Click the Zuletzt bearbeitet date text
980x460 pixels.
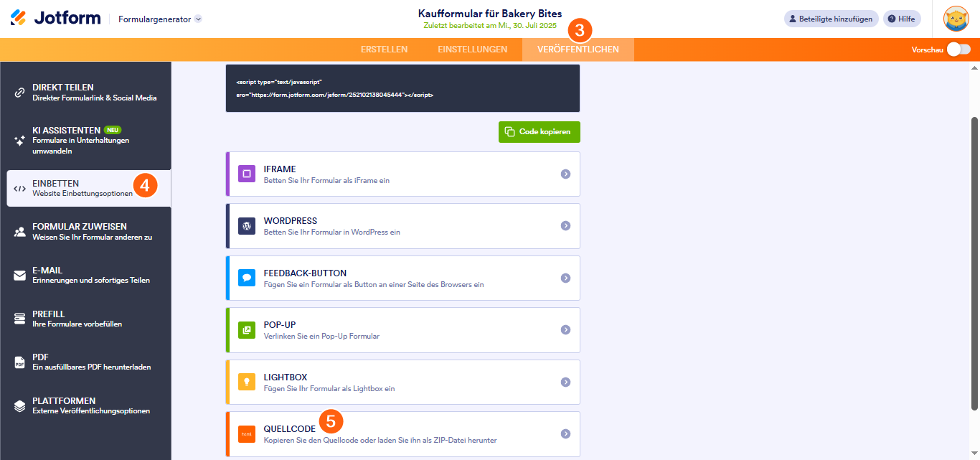(490, 26)
